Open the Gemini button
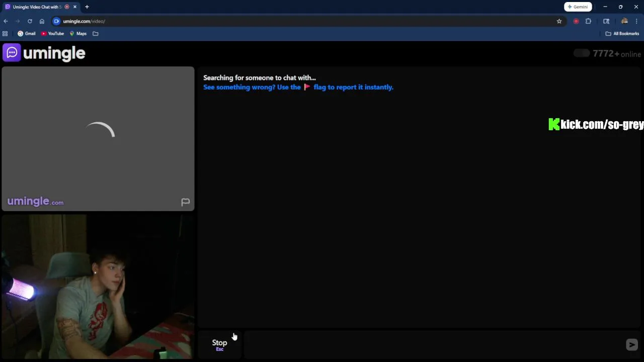 tap(578, 7)
